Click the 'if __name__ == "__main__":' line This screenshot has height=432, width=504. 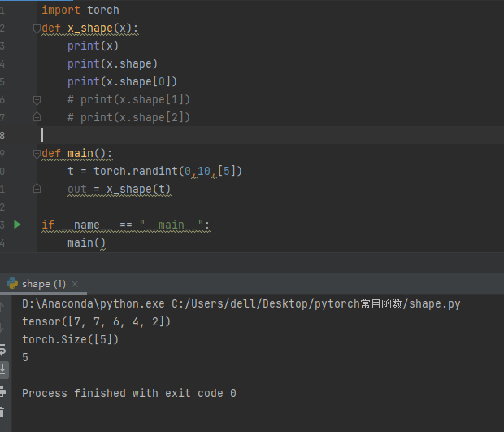click(x=126, y=225)
